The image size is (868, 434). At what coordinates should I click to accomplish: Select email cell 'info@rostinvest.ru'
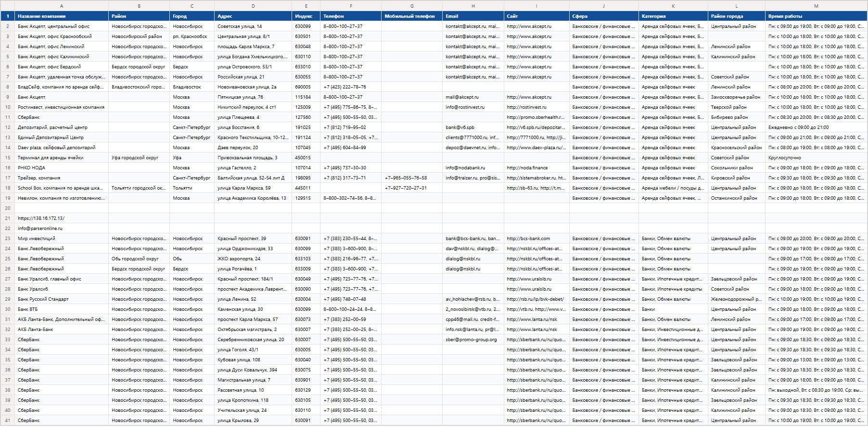point(473,107)
